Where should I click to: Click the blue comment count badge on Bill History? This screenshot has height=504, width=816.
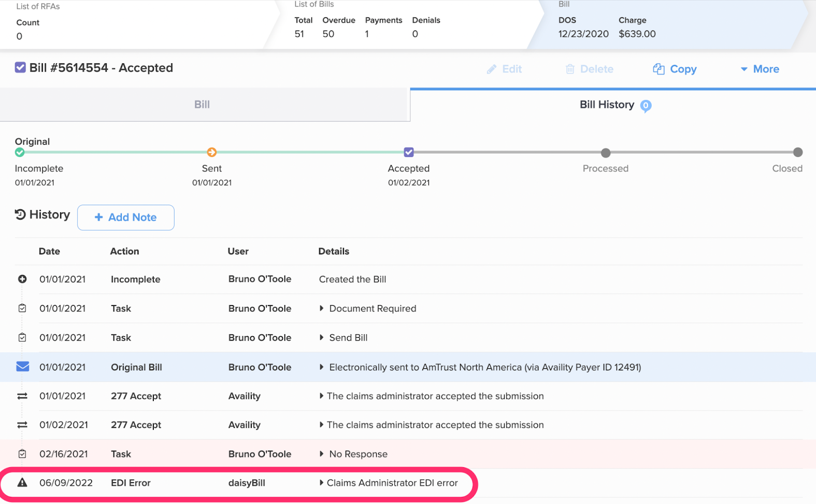[646, 106]
